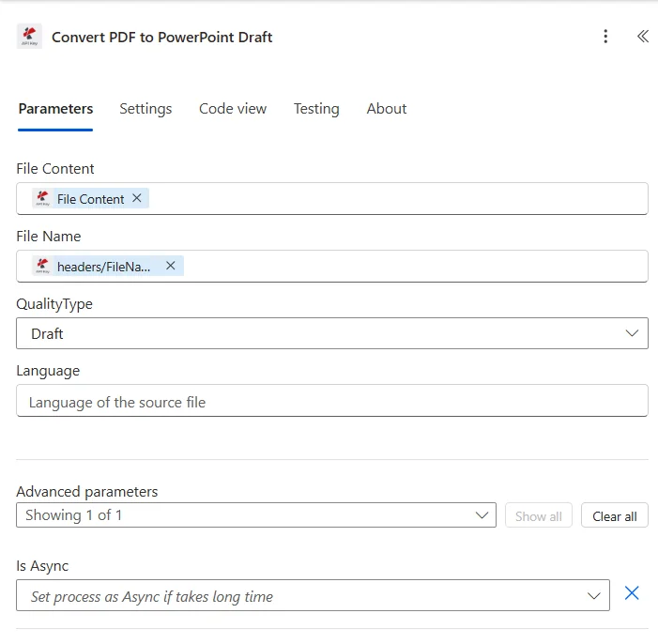
Task: Switch to the Settings tab
Action: [145, 109]
